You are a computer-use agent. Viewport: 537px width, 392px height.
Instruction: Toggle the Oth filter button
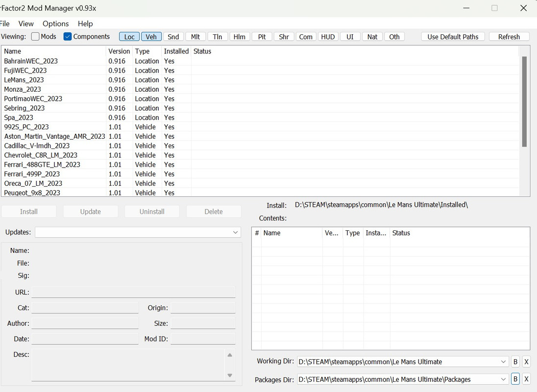[x=394, y=37]
